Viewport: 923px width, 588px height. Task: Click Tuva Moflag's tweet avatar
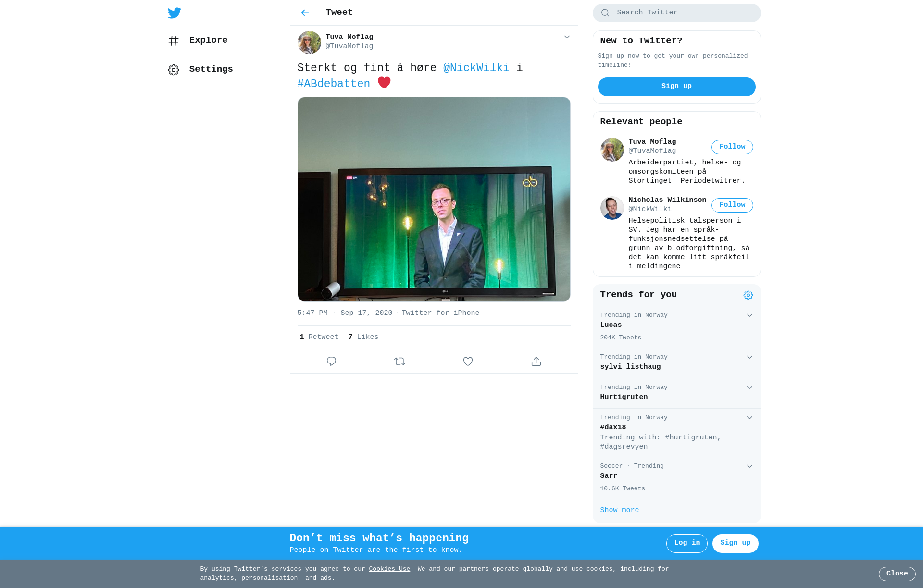[309, 42]
